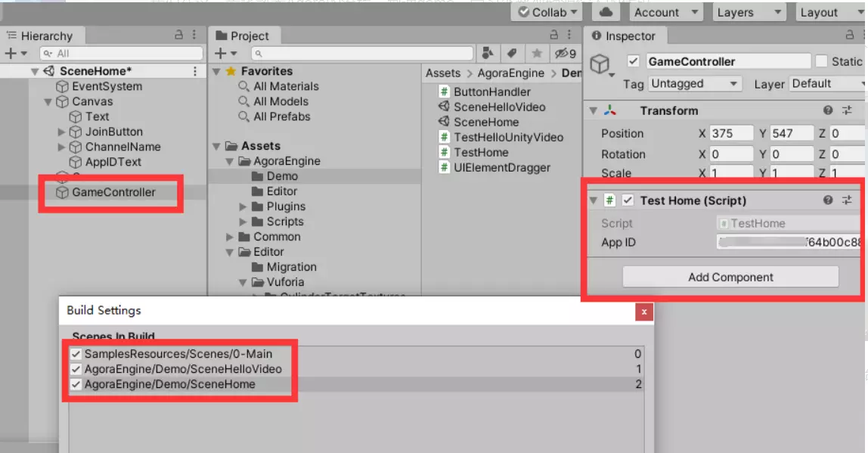Switch to the Inspector tab
868x453 pixels.
tap(624, 36)
